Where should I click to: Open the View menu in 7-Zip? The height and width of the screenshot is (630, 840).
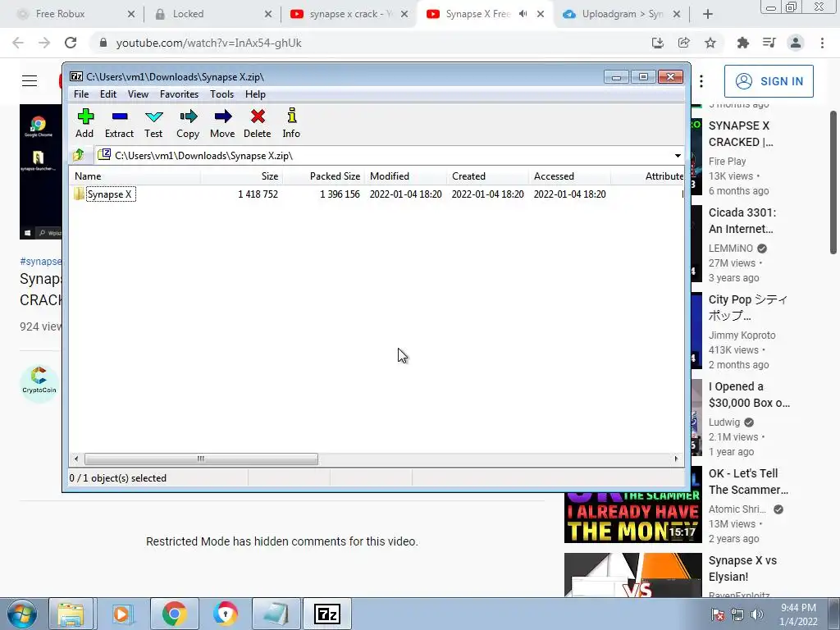(138, 94)
